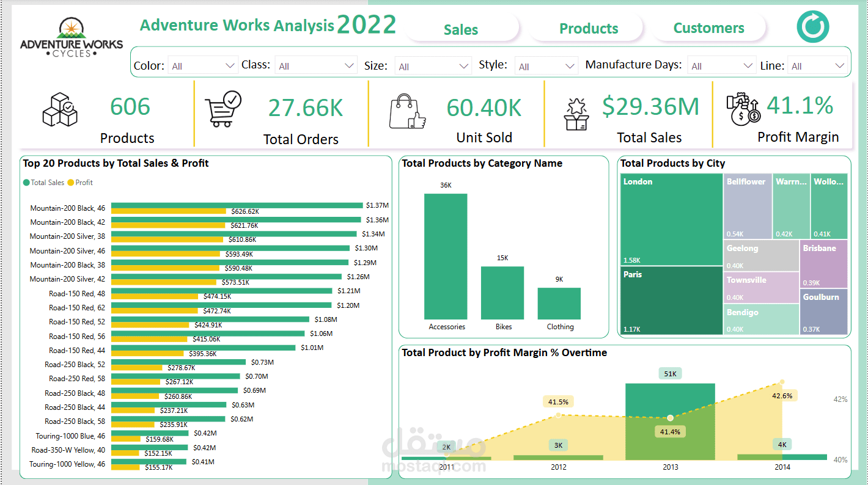Expand the Manufacture Days filter dropdown
Image resolution: width=868 pixels, height=485 pixels.
pyautogui.click(x=721, y=65)
